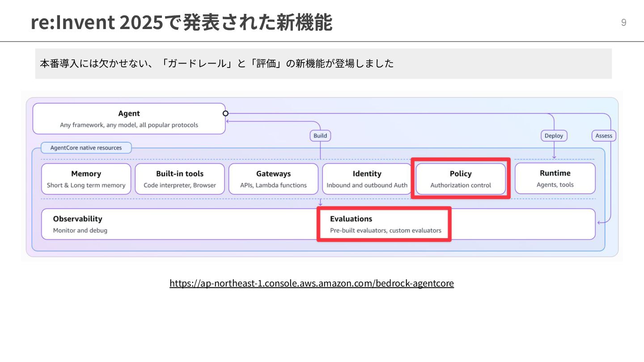Click the Runtime agents and tools card
This screenshot has height=362, width=644.
(x=555, y=178)
